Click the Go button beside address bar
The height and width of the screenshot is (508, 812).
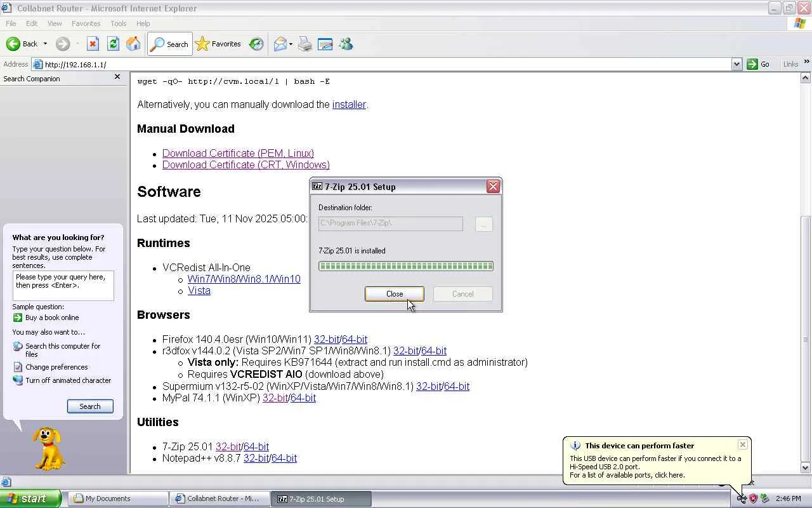(759, 64)
